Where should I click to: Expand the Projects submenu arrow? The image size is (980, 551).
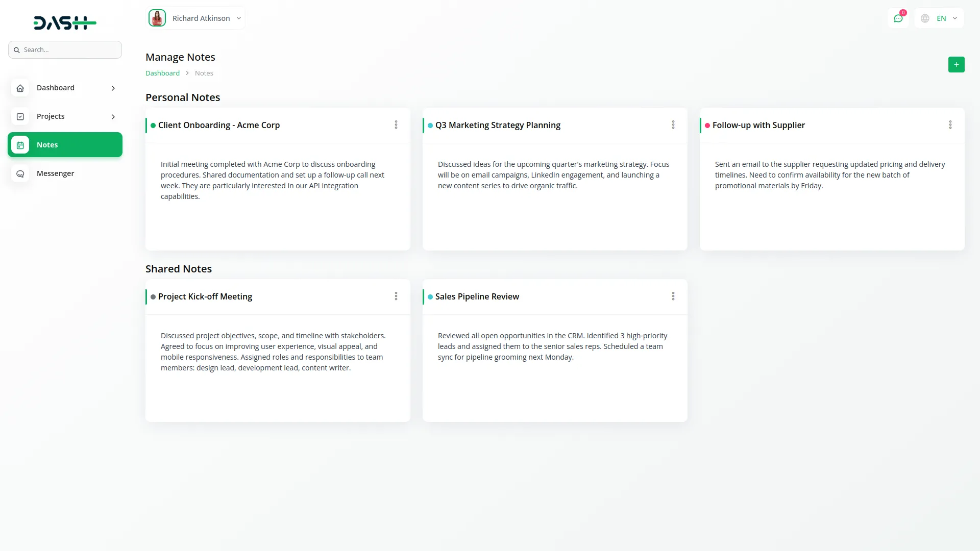pyautogui.click(x=113, y=117)
